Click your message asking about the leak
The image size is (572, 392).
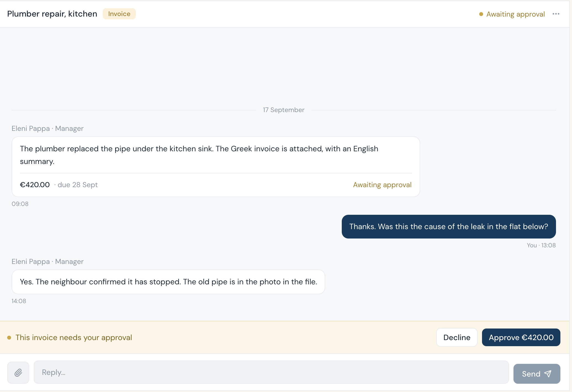click(449, 227)
